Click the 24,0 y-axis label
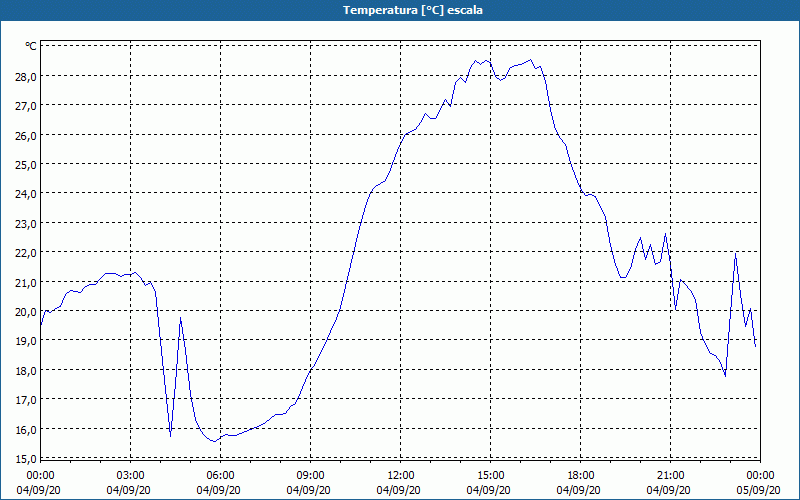The image size is (800, 500). 27,194
